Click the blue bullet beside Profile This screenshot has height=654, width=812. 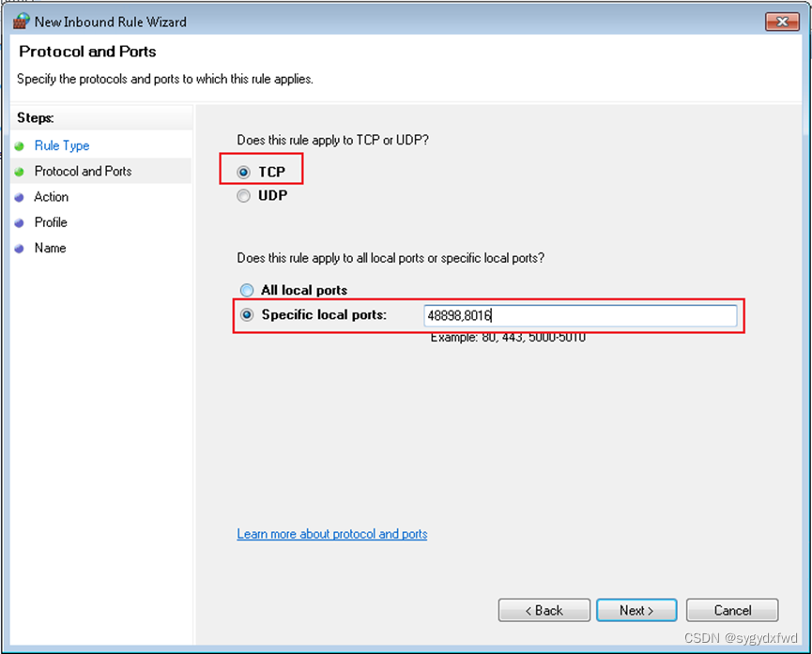click(x=20, y=223)
